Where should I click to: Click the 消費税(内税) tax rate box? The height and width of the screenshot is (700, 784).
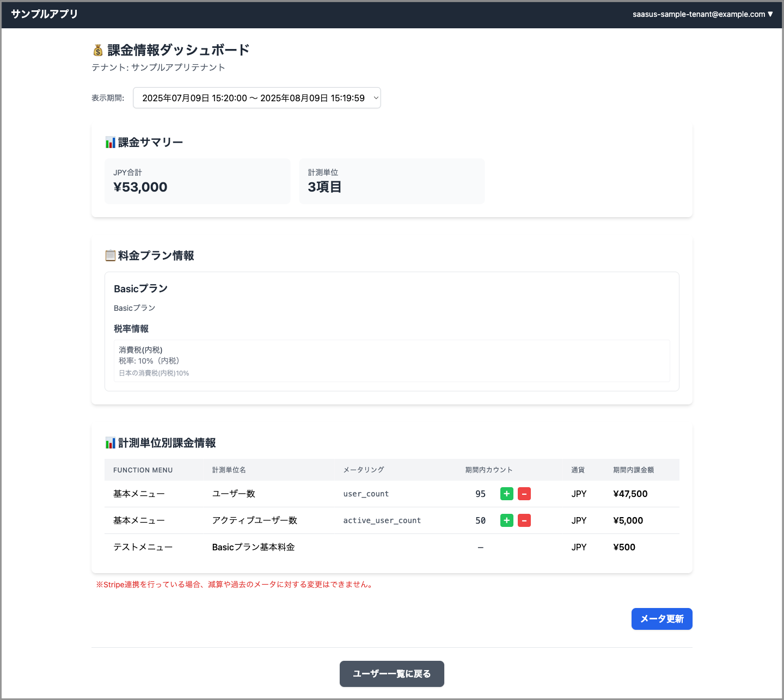[x=391, y=361]
